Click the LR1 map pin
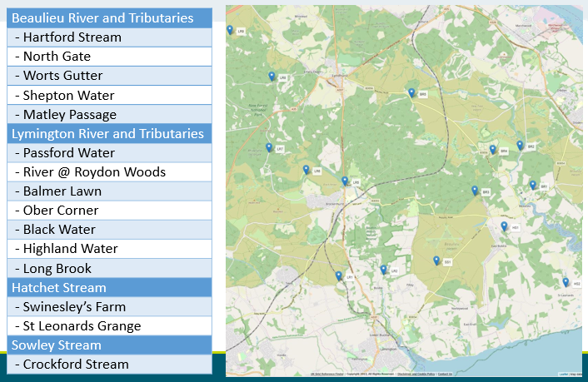This screenshot has width=588, height=382. tap(338, 275)
